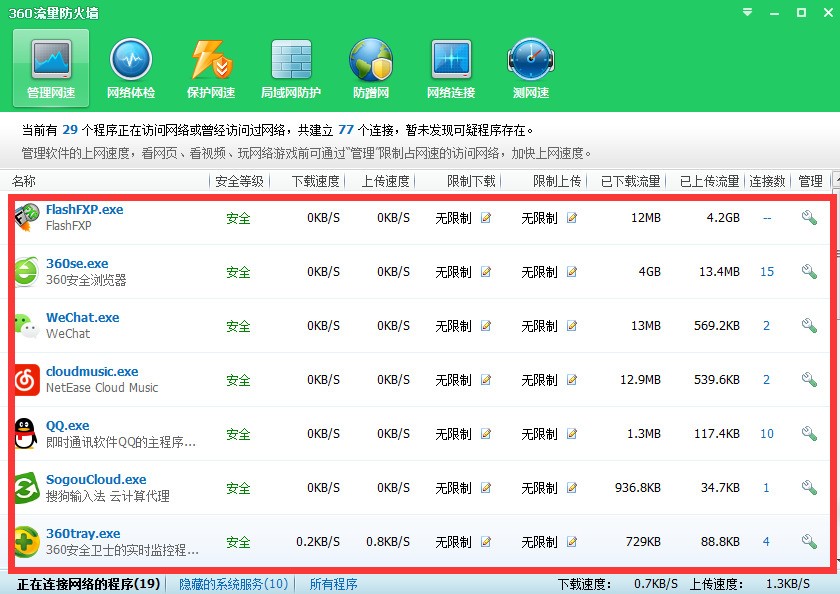Edit upload limit for FlashFXP.exe
The image size is (840, 594).
(572, 217)
